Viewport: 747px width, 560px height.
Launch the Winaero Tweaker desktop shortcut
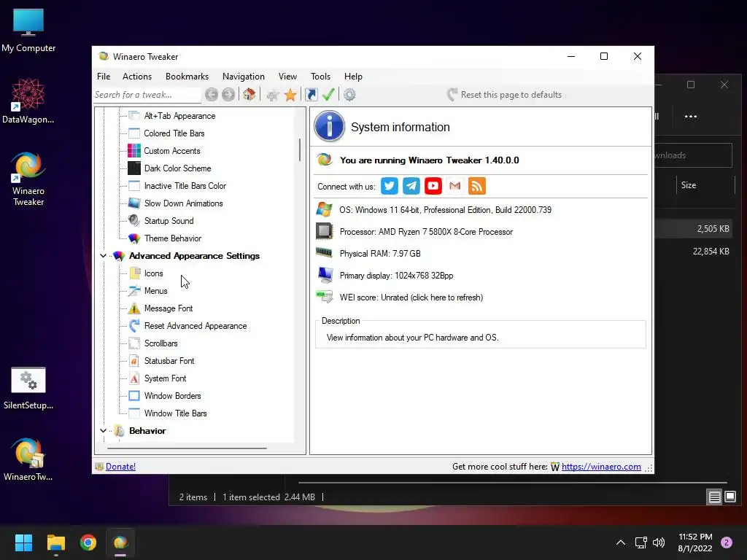coord(28,179)
